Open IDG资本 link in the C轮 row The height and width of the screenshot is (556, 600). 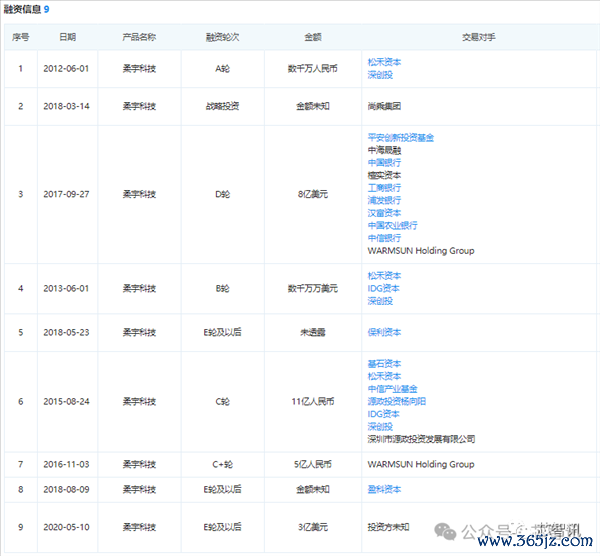pos(383,414)
